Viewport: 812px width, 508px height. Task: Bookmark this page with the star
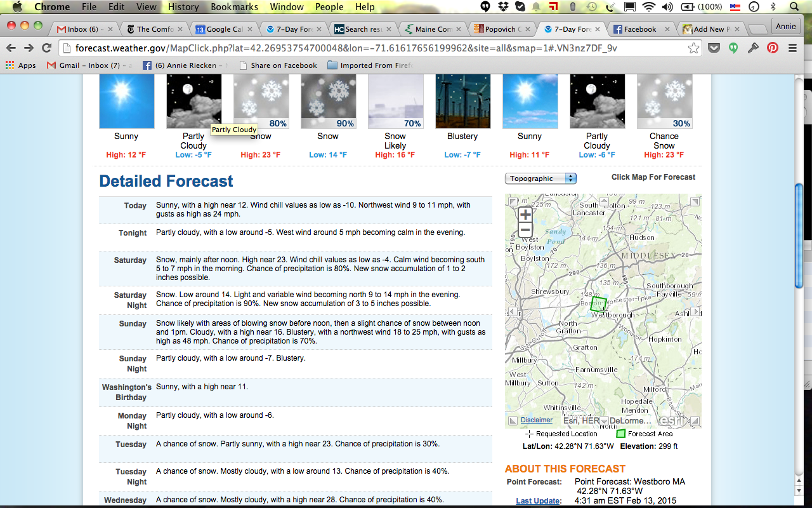(693, 48)
